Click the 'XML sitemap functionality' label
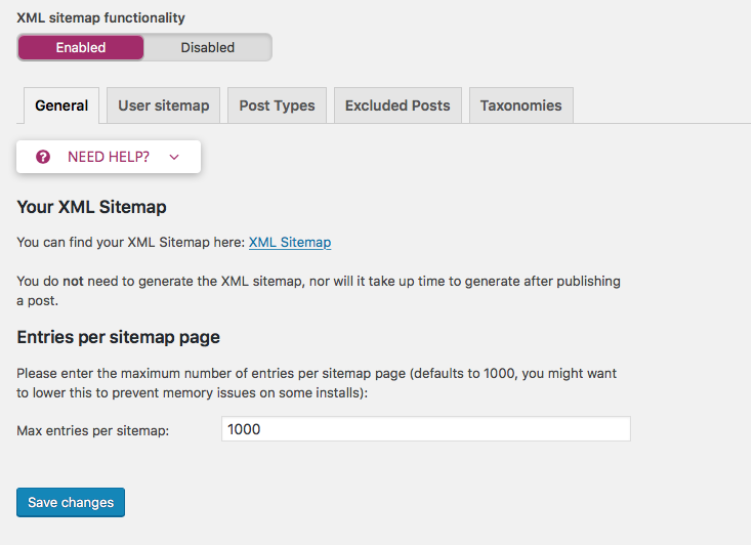This screenshot has width=751, height=545. 101,18
